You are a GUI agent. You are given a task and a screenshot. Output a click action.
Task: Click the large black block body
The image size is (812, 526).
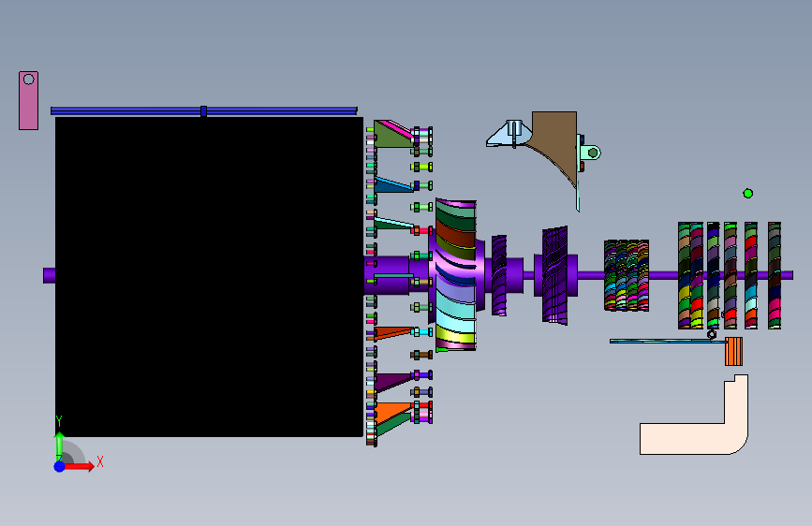coord(209,277)
